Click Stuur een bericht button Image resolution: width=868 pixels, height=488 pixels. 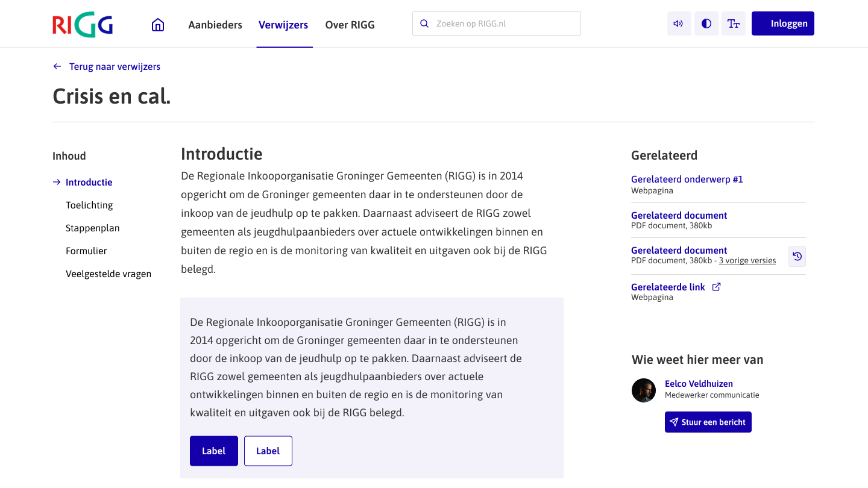click(708, 422)
